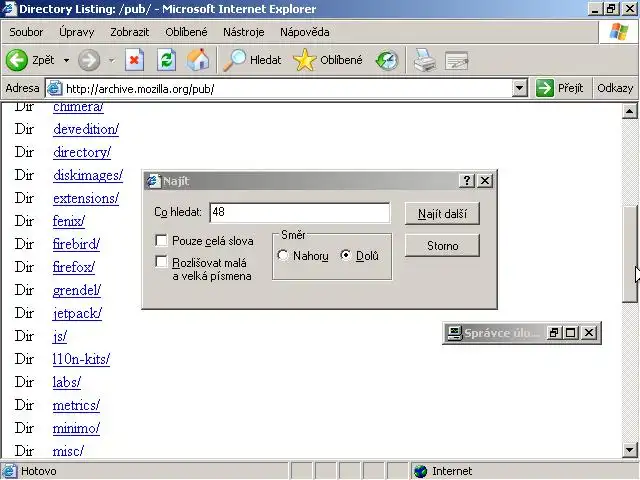Open the l10n-kits/ directory link
This screenshot has width=640, height=480.
[x=81, y=359]
